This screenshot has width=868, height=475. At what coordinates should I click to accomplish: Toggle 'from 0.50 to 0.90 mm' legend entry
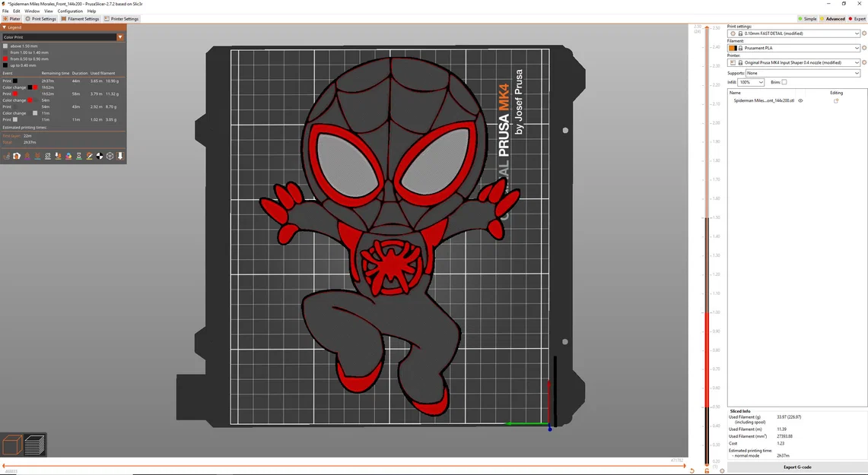[26, 59]
